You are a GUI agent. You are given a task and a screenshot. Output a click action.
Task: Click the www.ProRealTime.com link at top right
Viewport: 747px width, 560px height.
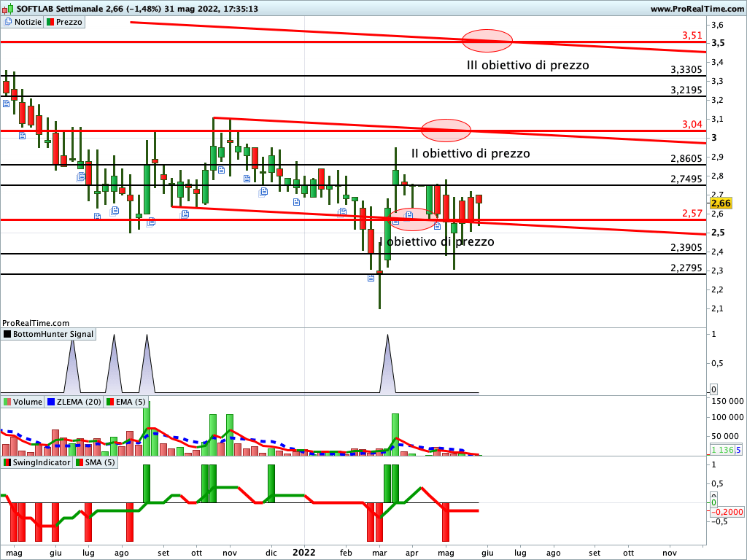[x=697, y=8]
